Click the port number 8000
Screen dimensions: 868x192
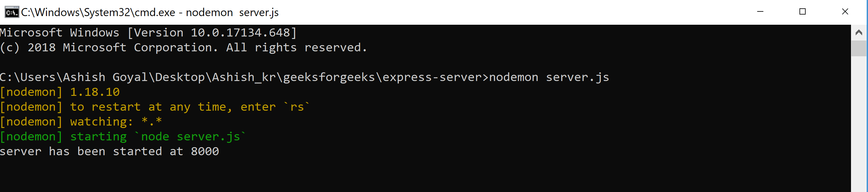pyautogui.click(x=205, y=151)
